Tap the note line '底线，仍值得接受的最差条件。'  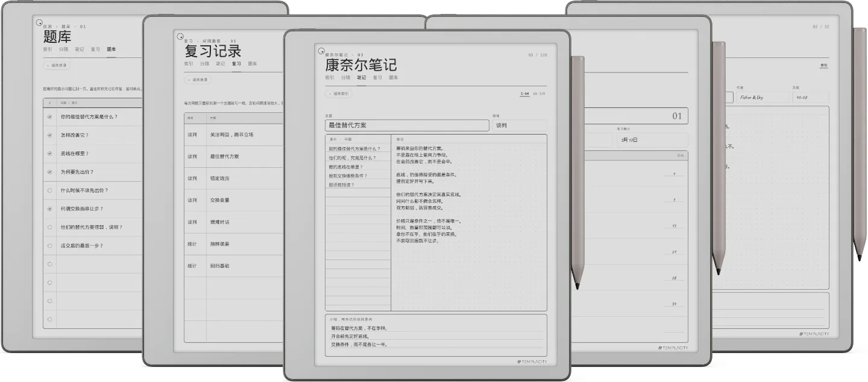point(426,174)
